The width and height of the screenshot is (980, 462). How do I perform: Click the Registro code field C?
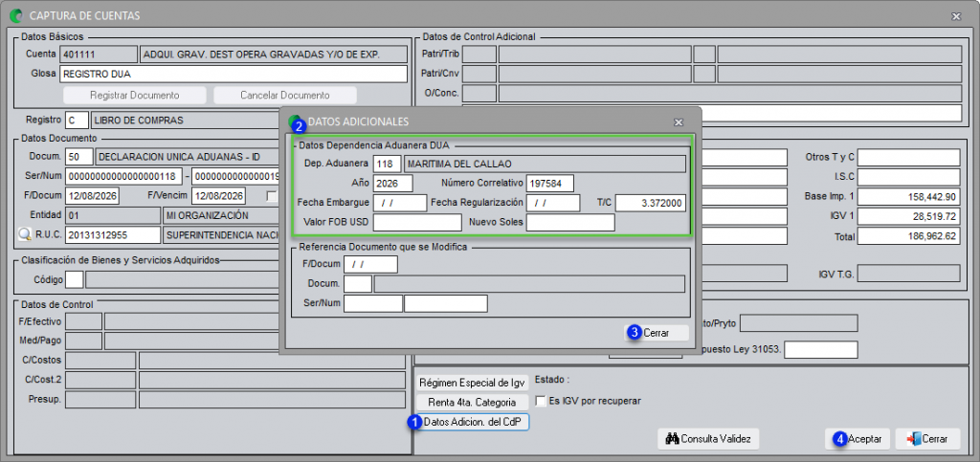pyautogui.click(x=77, y=120)
